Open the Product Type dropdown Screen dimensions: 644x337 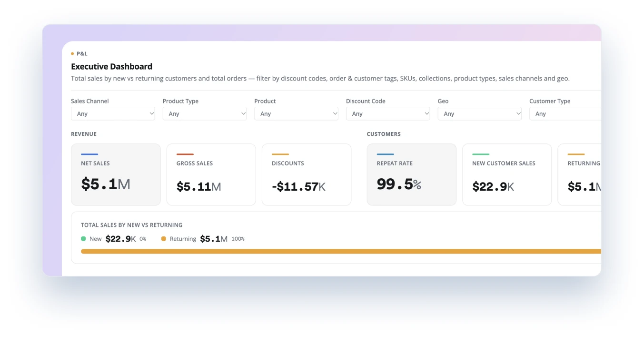(x=205, y=113)
